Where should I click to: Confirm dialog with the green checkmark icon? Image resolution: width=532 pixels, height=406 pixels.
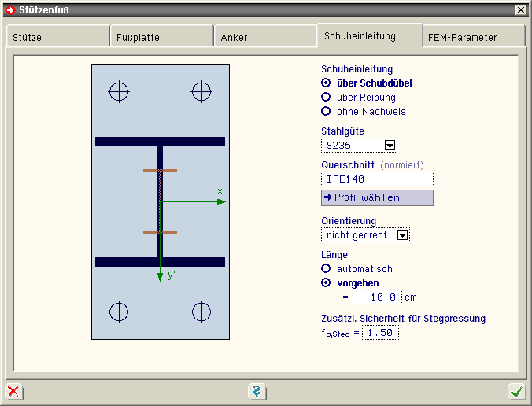click(516, 391)
